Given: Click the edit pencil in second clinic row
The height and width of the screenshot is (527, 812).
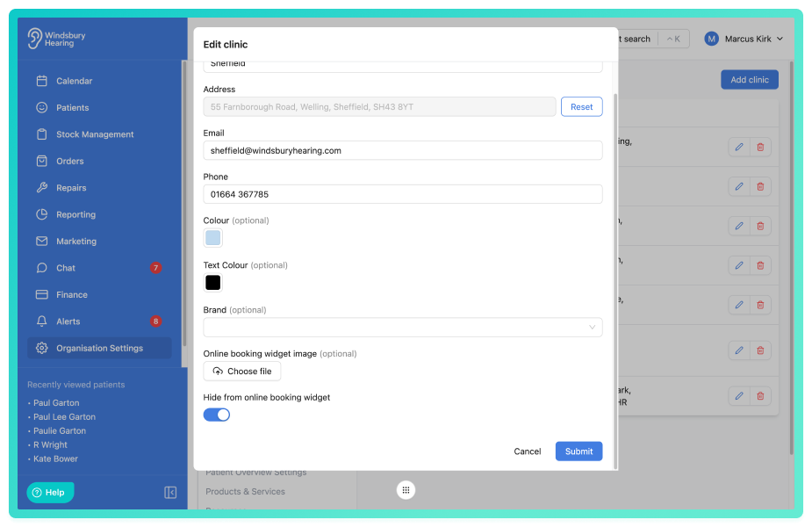Looking at the screenshot, I should 739,186.
